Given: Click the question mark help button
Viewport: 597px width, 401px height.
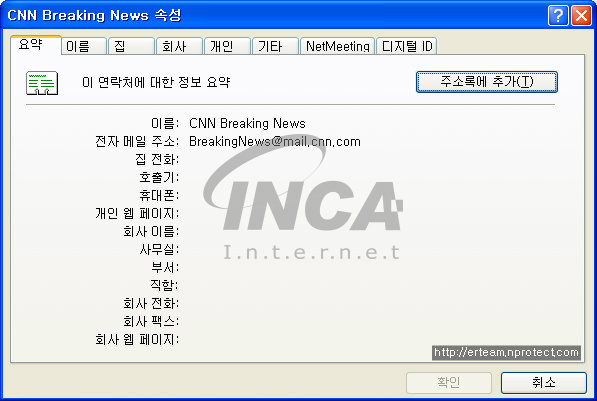Looking at the screenshot, I should pos(558,16).
